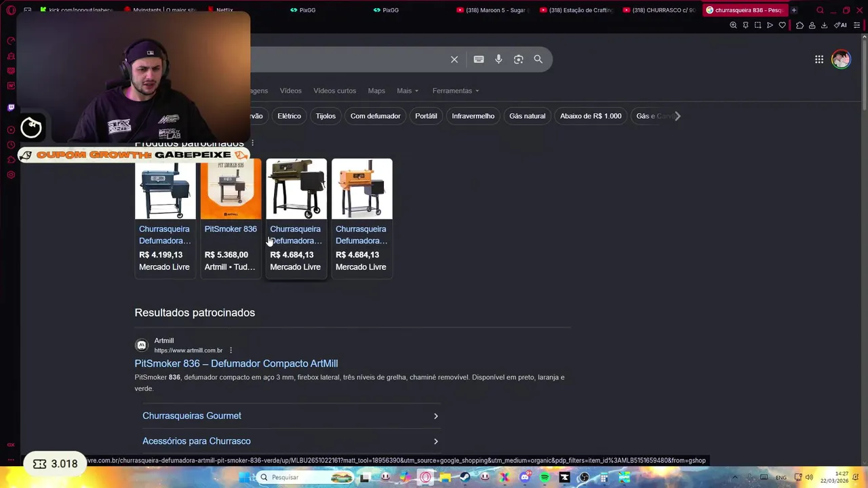Open the Opera downloads icon

pyautogui.click(x=824, y=25)
